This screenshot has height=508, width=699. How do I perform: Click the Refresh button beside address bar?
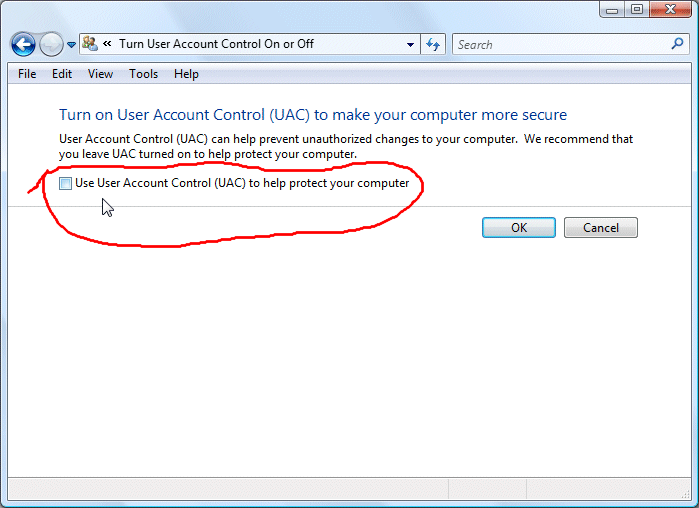433,44
